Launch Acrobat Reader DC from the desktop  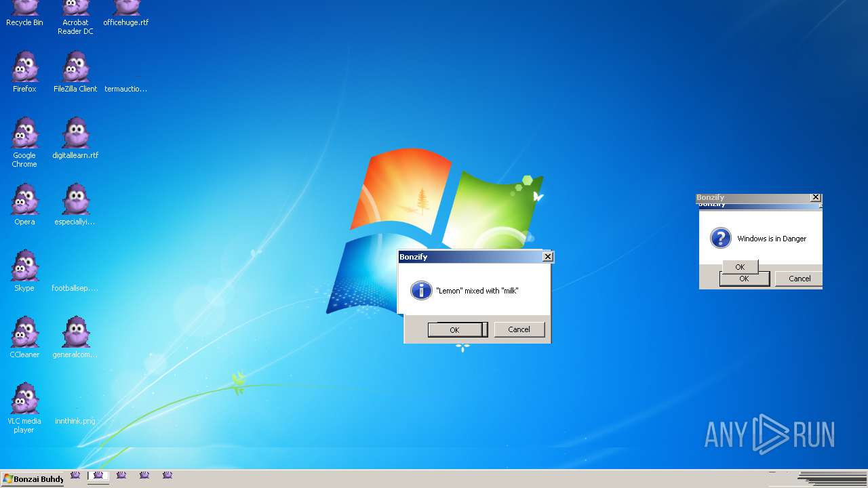(75, 18)
